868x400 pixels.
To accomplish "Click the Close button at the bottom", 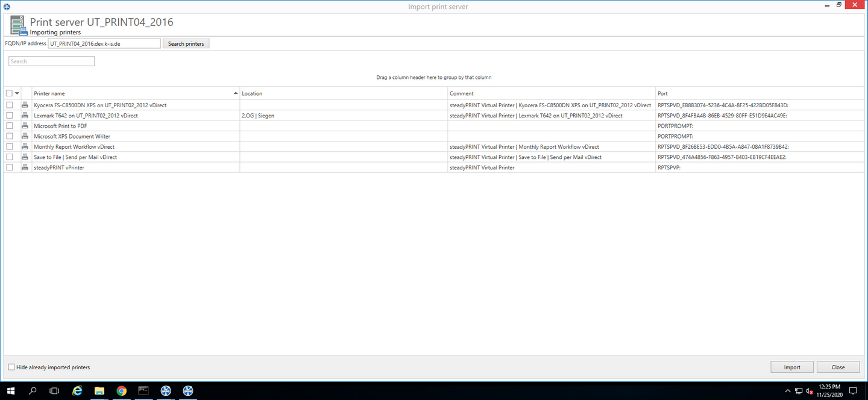I will tap(838, 367).
